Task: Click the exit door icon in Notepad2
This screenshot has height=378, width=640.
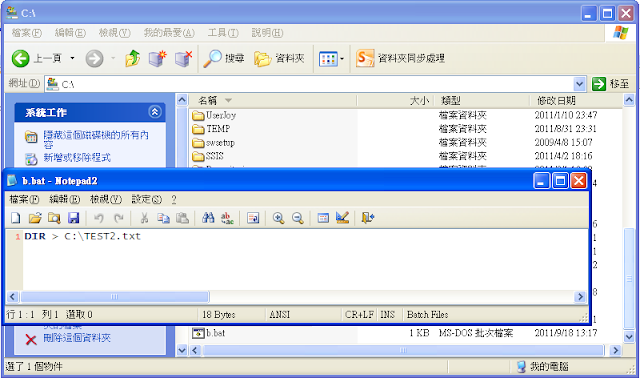Action: 367,218
